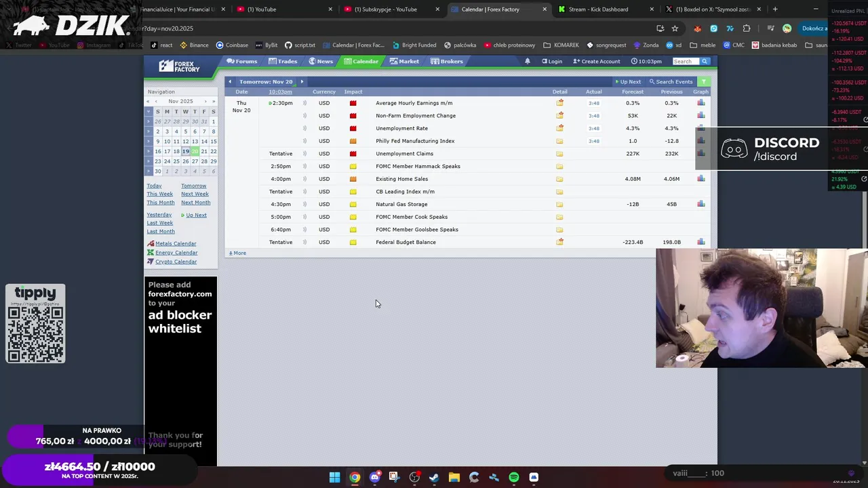This screenshot has width=868, height=488.
Task: Open detail folder for Average Hourly Earnings
Action: (x=559, y=103)
